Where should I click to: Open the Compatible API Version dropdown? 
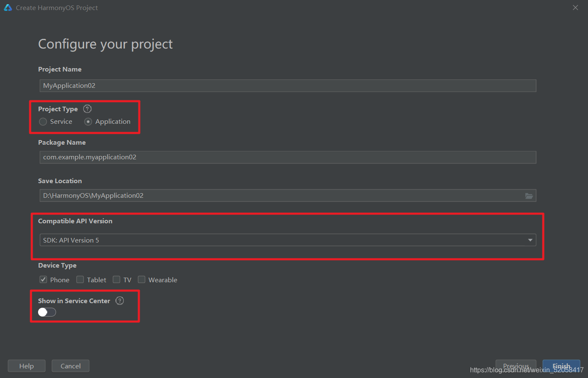(x=288, y=240)
